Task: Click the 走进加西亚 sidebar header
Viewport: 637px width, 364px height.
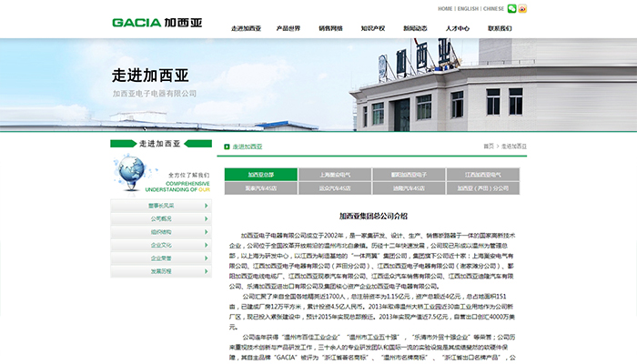Action: coord(159,144)
